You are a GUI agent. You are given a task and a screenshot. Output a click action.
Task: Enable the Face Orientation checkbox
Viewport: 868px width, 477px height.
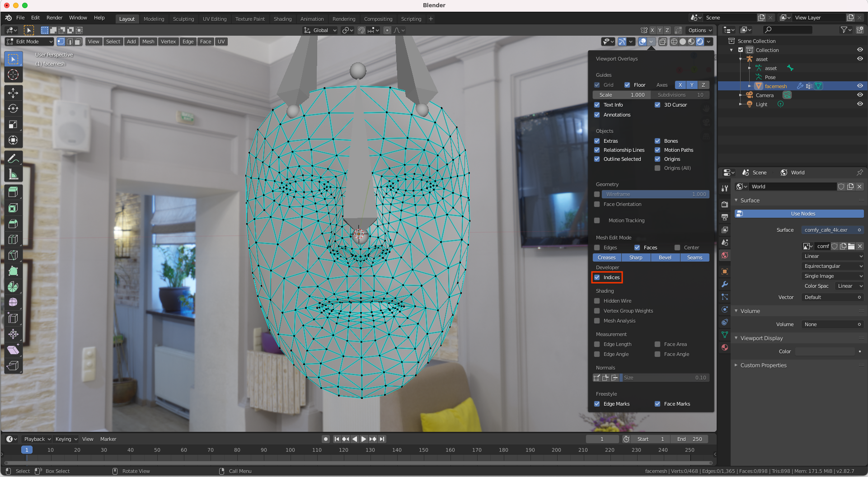point(597,204)
